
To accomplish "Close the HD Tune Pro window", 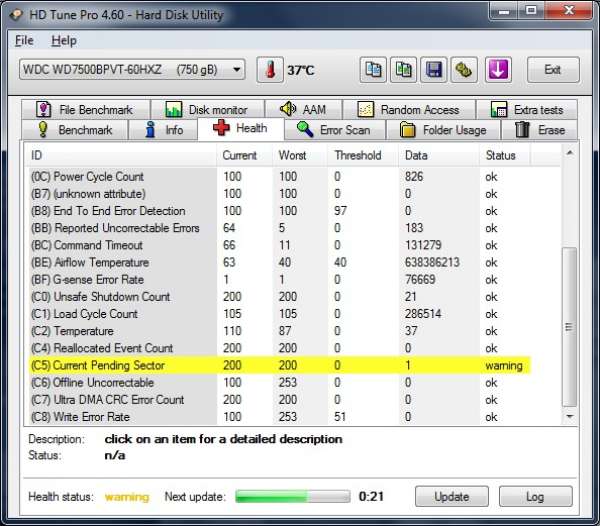I will coord(569,10).
